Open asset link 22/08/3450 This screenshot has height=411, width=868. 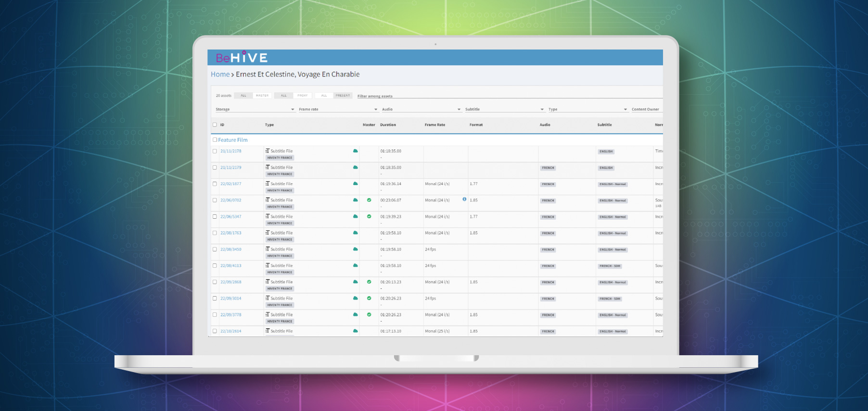click(231, 249)
